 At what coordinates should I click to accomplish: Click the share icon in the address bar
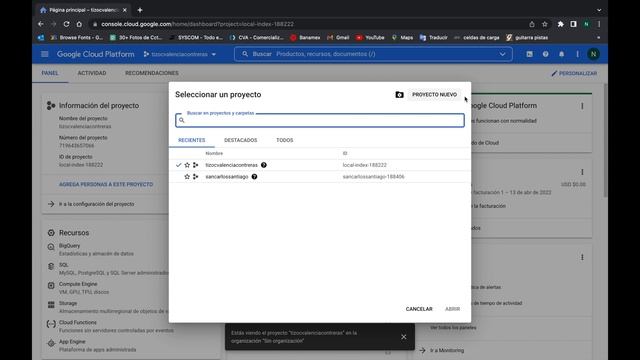(531, 24)
